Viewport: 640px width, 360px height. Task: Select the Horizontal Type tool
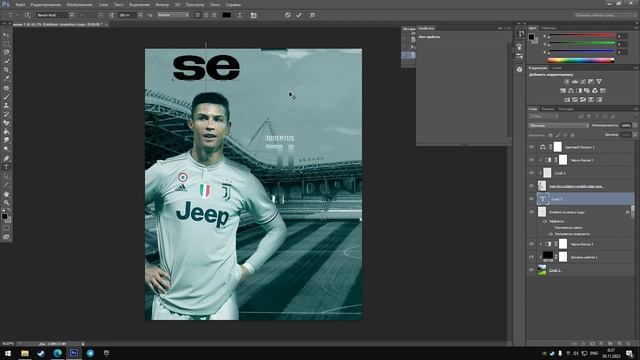point(6,167)
